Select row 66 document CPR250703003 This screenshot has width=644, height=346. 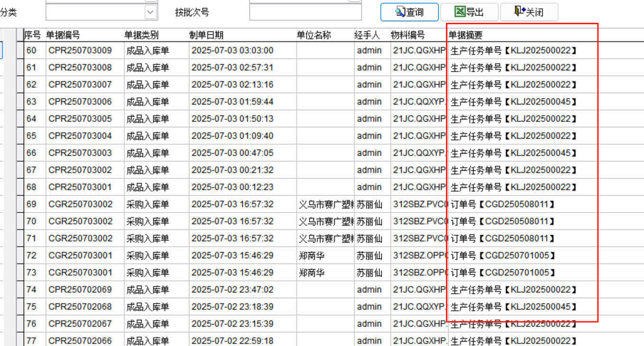(x=80, y=153)
